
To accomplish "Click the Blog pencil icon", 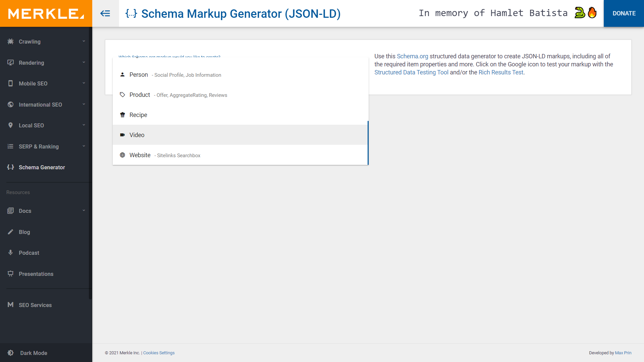I will click(11, 232).
